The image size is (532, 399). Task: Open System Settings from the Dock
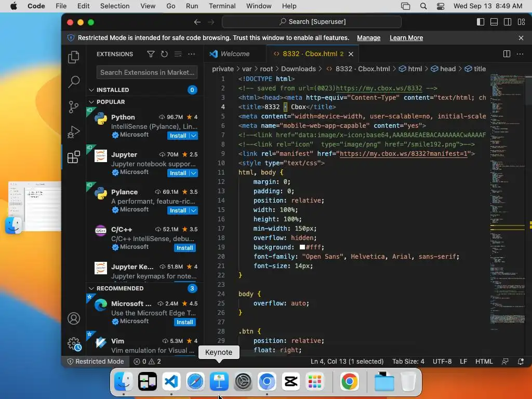coord(243,381)
